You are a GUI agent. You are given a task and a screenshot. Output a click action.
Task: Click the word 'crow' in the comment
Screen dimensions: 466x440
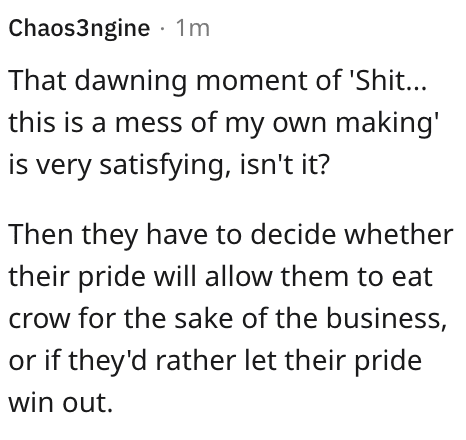39,319
